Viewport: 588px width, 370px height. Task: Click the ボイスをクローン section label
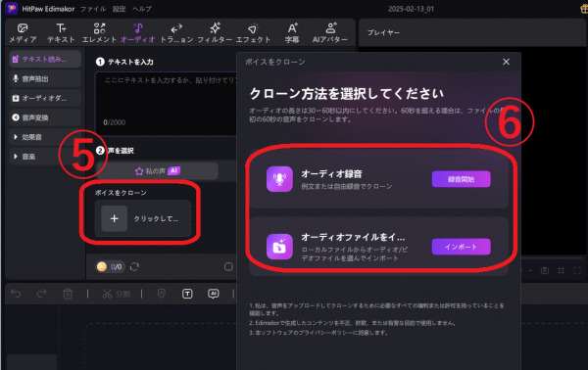pos(121,193)
